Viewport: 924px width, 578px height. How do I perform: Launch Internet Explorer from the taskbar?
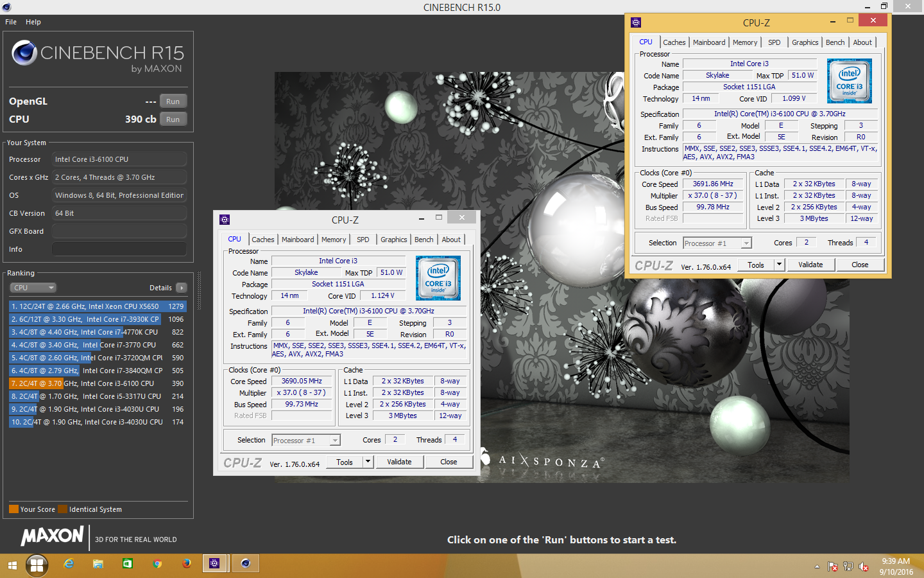click(69, 564)
